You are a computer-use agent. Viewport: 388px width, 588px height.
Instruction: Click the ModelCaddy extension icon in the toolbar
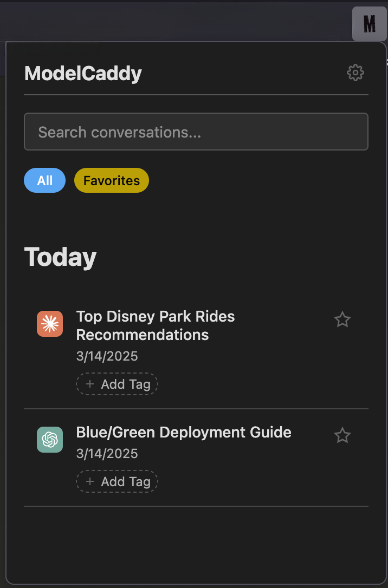pos(369,24)
